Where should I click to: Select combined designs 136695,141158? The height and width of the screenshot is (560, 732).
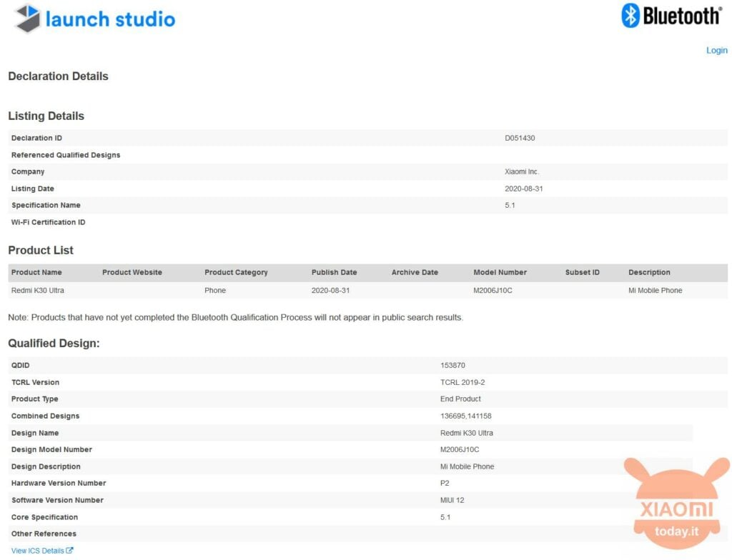pos(465,416)
